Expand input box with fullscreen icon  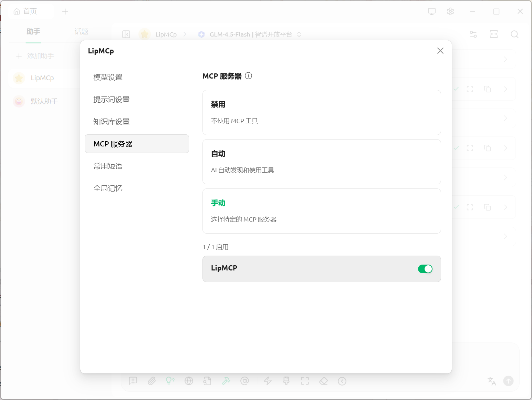(305, 381)
